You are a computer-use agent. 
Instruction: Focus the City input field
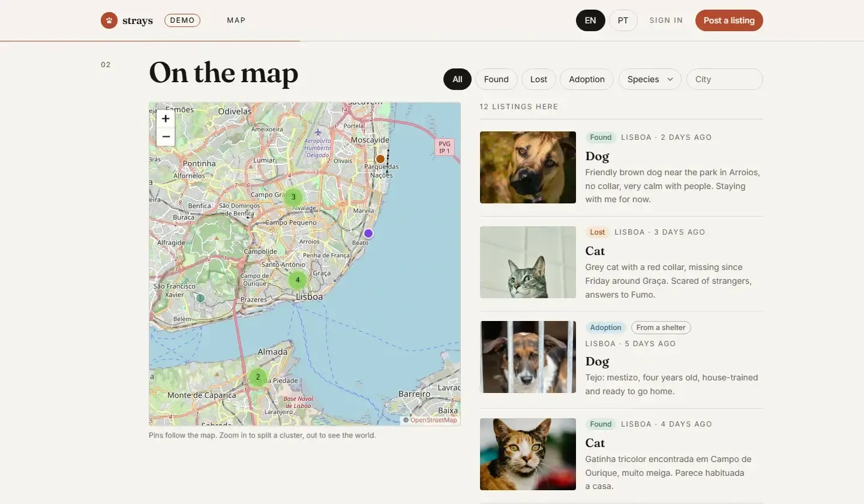tap(725, 79)
